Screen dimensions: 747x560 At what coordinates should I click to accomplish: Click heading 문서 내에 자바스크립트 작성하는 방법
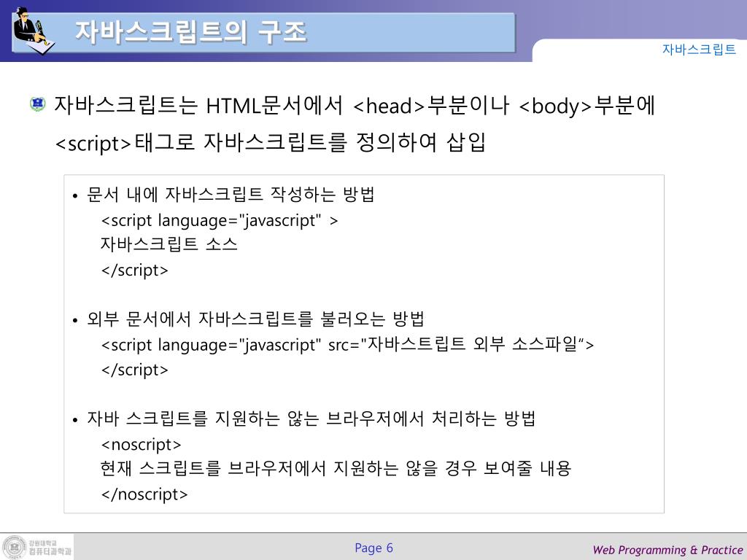click(231, 194)
